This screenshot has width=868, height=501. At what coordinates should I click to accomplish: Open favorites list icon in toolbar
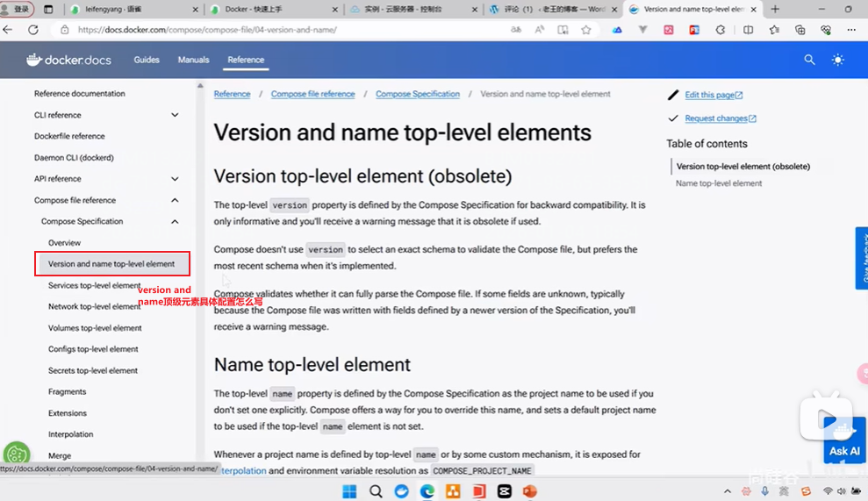pos(774,30)
